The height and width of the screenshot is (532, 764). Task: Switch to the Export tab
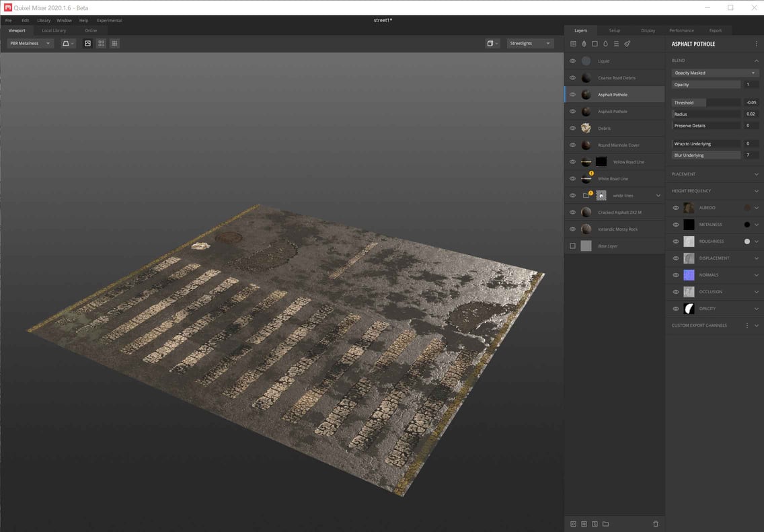click(x=715, y=30)
